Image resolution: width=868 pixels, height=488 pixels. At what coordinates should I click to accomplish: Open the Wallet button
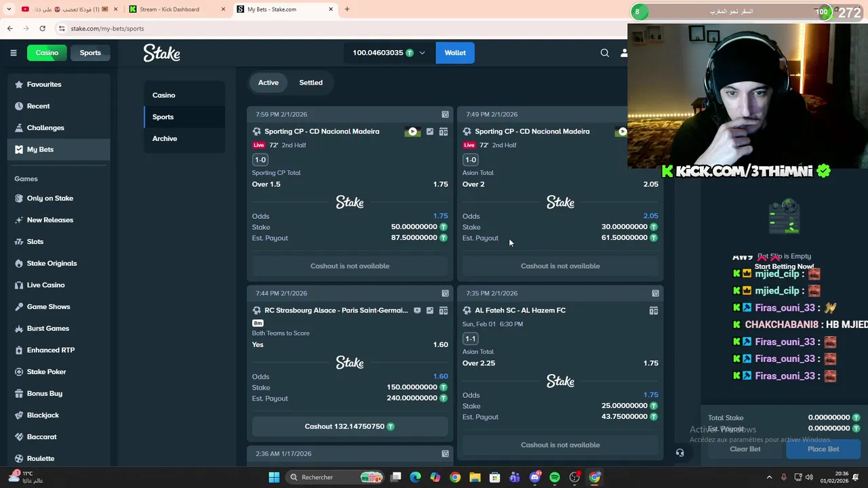pyautogui.click(x=455, y=53)
